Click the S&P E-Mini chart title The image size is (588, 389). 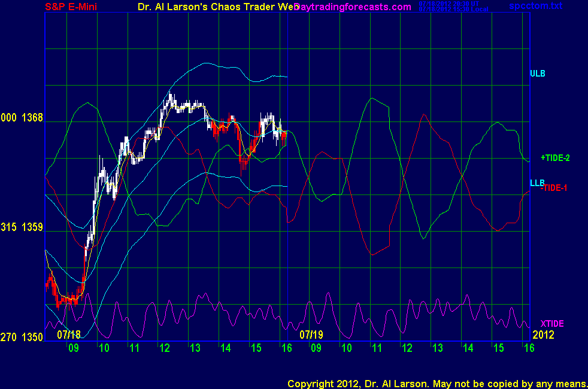[x=70, y=7]
